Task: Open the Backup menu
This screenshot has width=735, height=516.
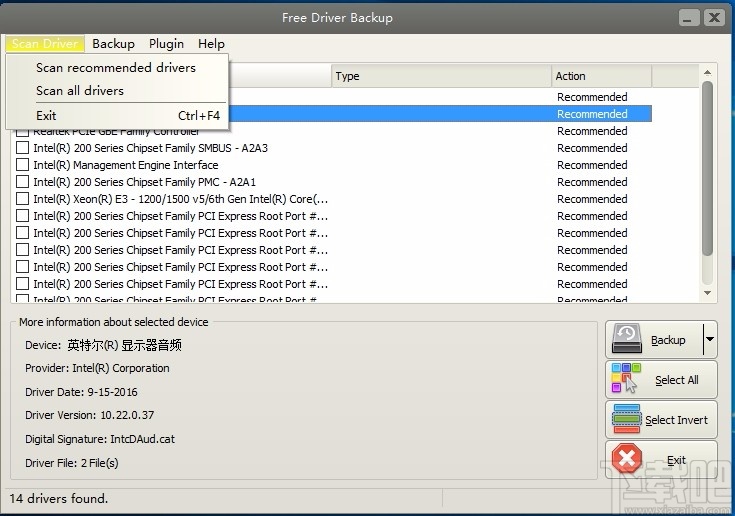Action: tap(113, 44)
